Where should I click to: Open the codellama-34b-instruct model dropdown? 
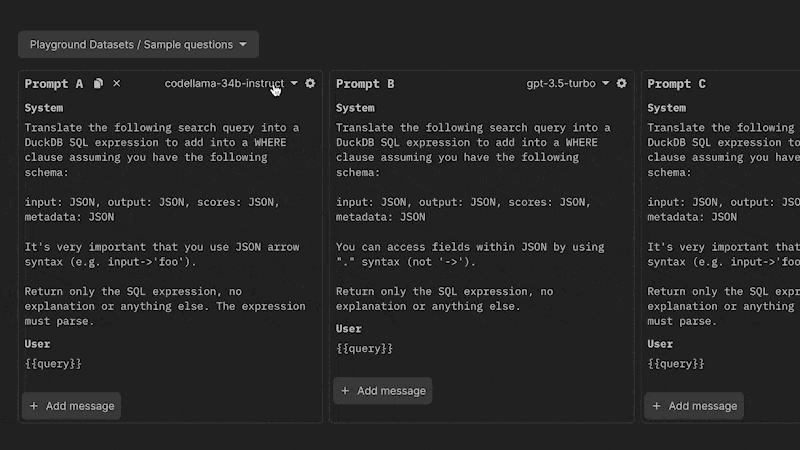[x=231, y=84]
